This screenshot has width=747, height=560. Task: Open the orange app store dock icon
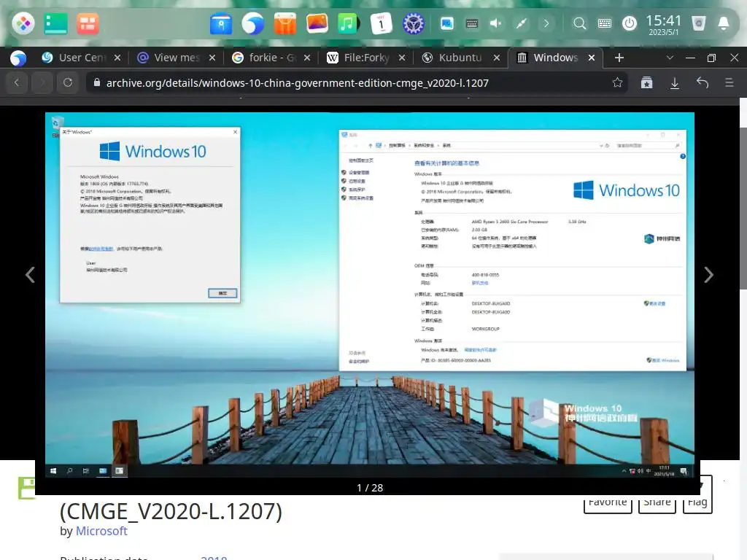coord(285,23)
